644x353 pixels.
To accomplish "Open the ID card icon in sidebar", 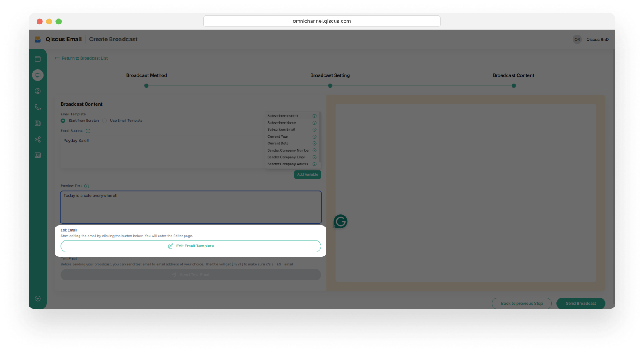I will (38, 155).
